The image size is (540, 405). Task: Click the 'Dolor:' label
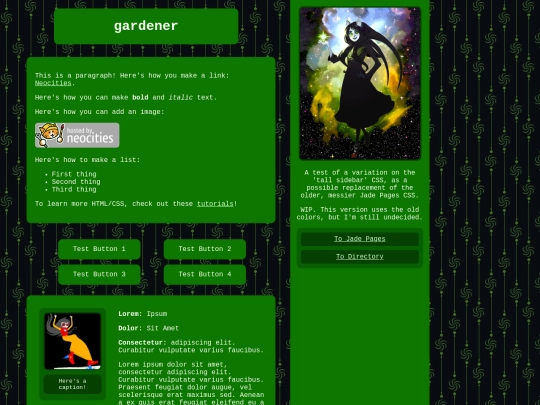click(x=130, y=328)
